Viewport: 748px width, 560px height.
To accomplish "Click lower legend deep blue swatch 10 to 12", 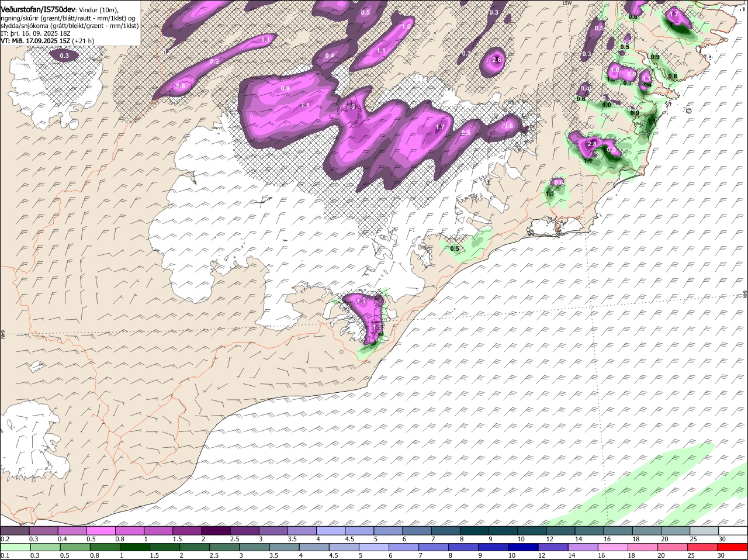I will coord(522,547).
